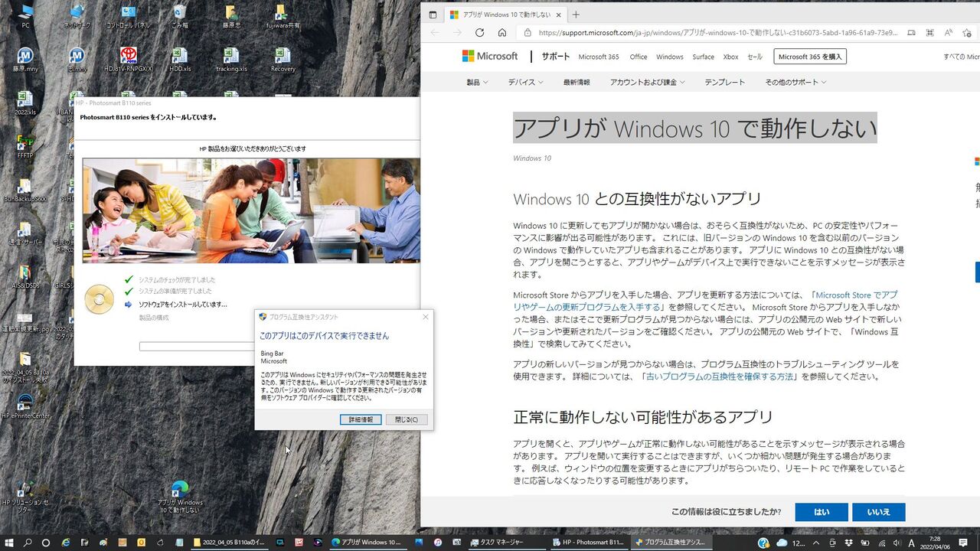Open the notification center icon
The height and width of the screenshot is (551, 980).
pyautogui.click(x=963, y=543)
